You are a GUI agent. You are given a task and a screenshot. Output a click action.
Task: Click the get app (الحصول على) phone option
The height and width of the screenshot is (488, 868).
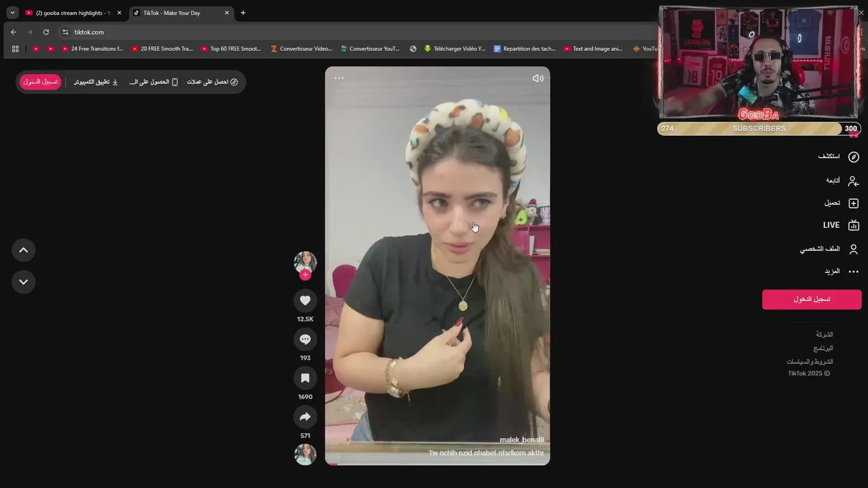point(153,82)
